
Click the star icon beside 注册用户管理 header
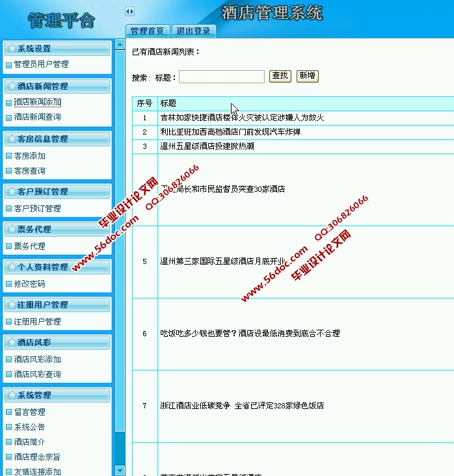coord(10,305)
